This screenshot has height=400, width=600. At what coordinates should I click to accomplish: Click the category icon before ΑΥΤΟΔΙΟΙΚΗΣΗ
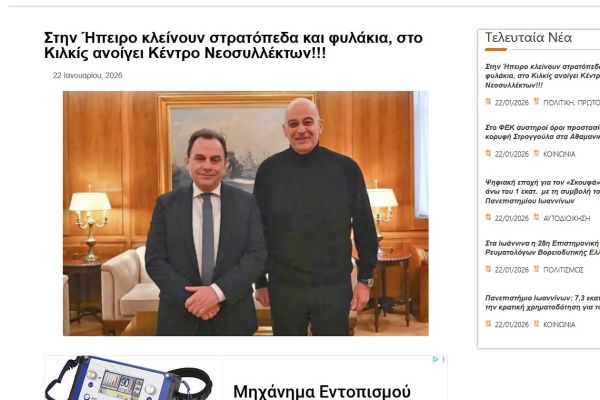pos(536,217)
